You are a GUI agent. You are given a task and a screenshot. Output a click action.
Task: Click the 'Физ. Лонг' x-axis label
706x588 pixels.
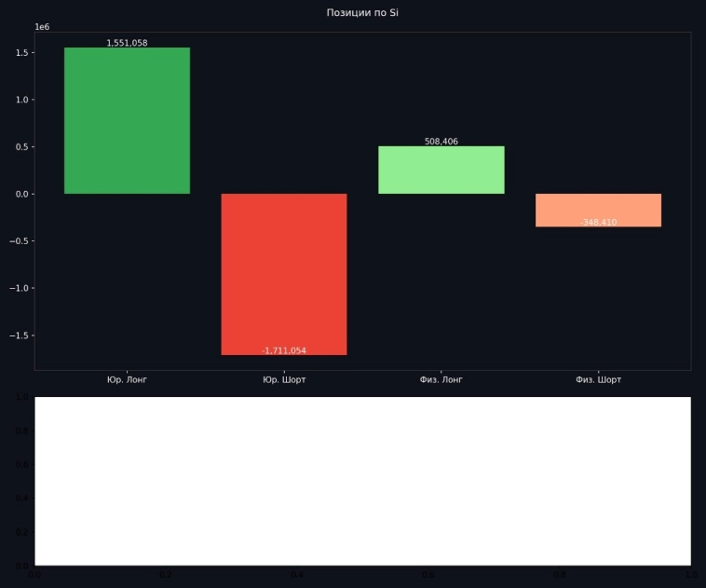coord(441,380)
